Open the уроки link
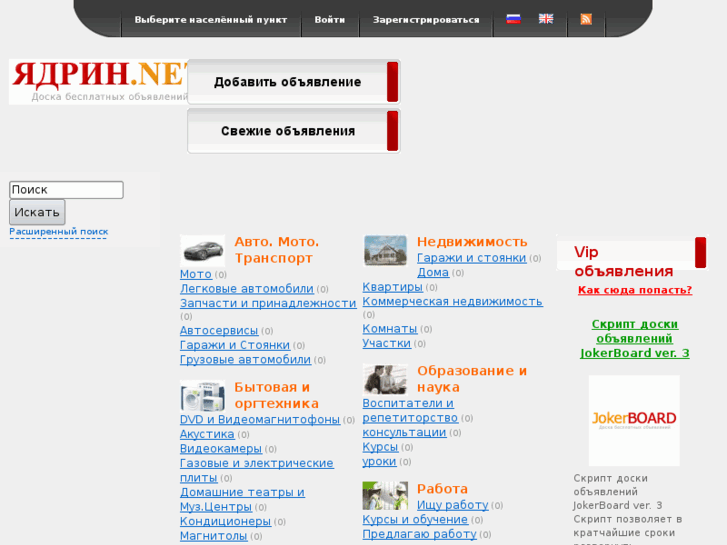The image size is (727, 545). (379, 462)
